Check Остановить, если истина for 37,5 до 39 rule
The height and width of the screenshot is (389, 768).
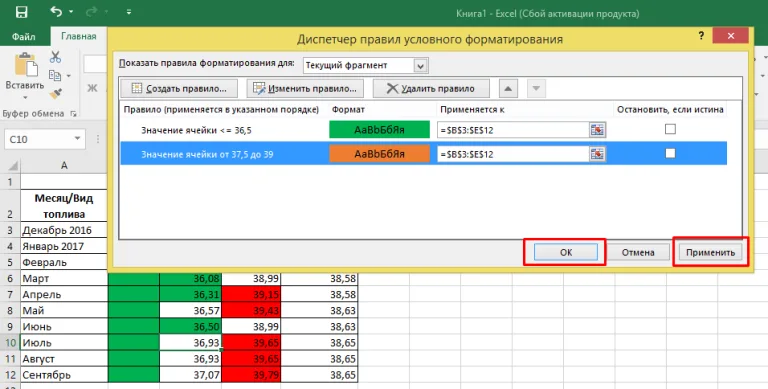click(670, 153)
